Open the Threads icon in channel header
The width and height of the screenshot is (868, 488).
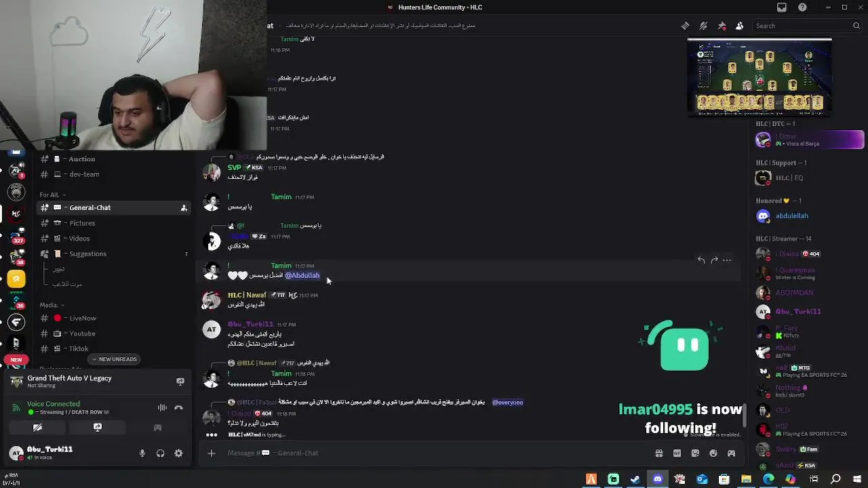(x=686, y=26)
